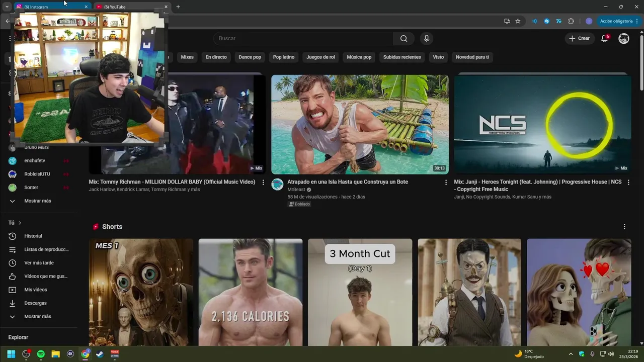Open the Shazam extension icon

(546, 21)
